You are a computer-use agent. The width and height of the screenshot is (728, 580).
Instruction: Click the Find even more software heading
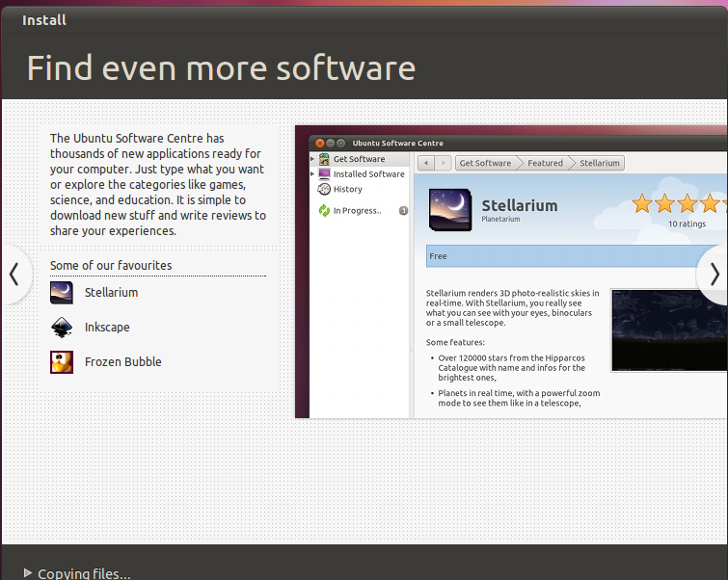coord(221,68)
